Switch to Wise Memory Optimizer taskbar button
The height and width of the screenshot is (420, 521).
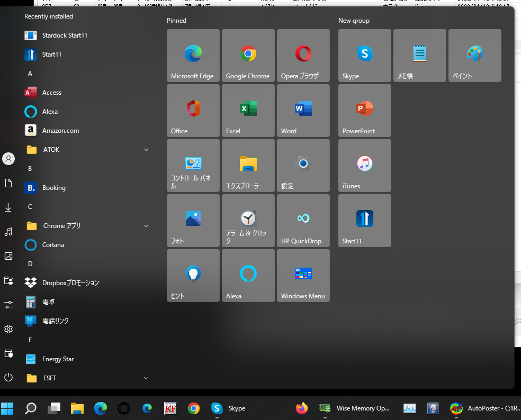tap(354, 408)
